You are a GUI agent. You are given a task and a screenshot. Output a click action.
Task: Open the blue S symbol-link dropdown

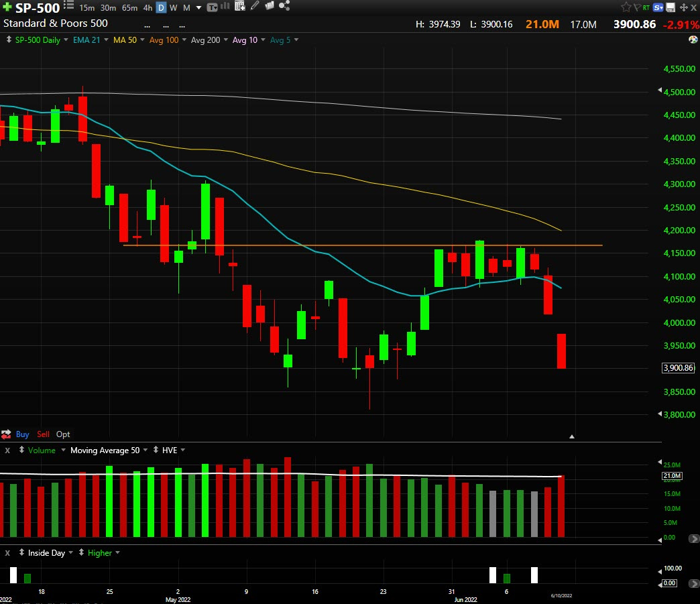(658, 7)
